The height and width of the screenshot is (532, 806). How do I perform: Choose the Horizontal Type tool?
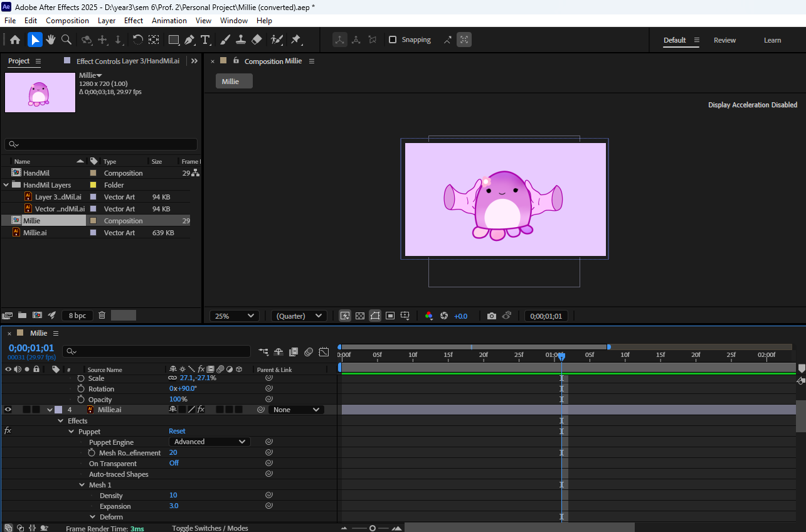click(205, 40)
